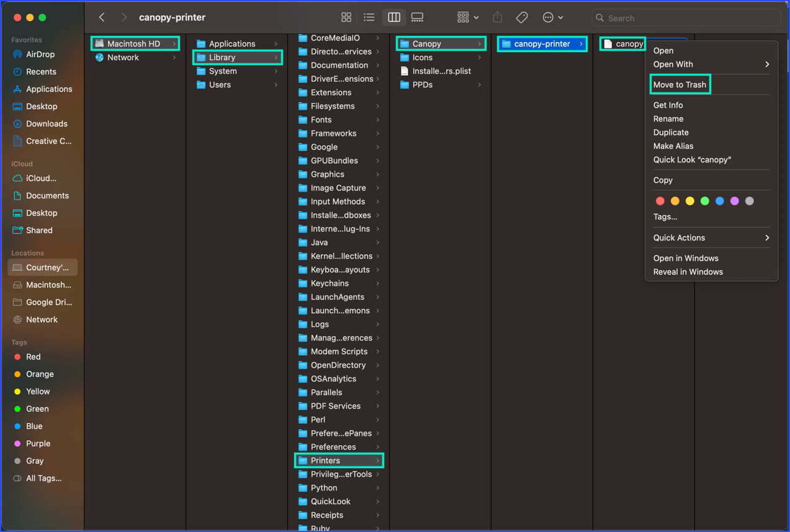
Task: Expand the Fonts folder chevron
Action: pos(377,119)
